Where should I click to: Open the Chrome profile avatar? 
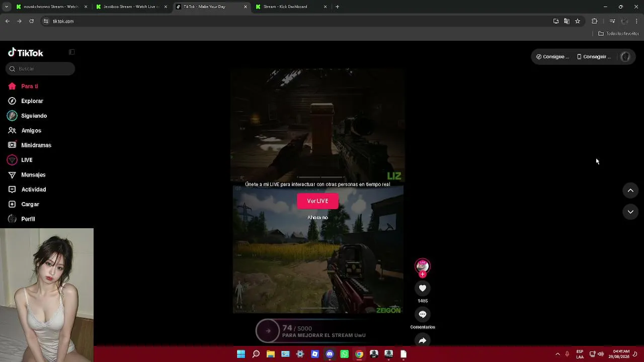624,21
